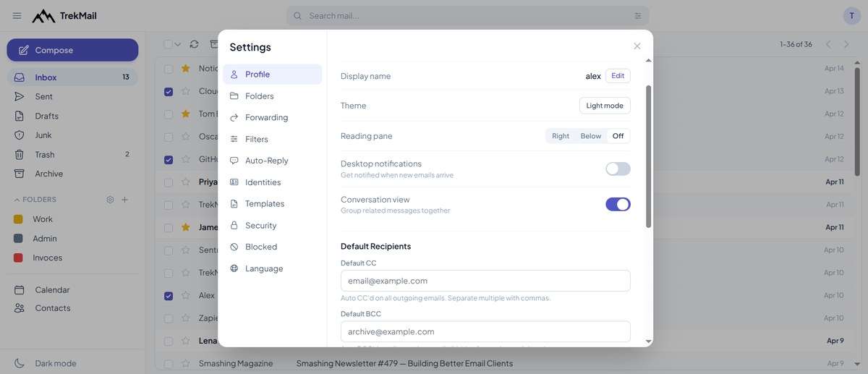The image size is (868, 374).
Task: Select the Blocked settings tab
Action: [x=273, y=247]
